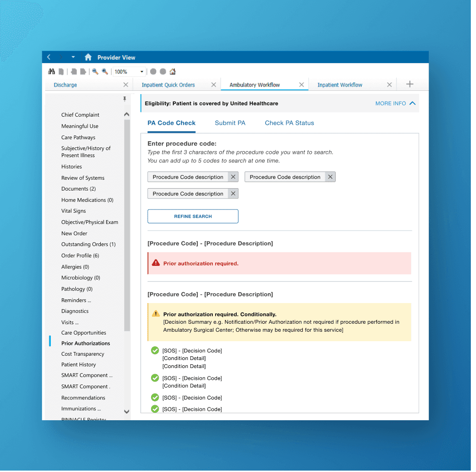Click the yellow conditional warning triangle icon
This screenshot has height=472, width=476.
(155, 314)
